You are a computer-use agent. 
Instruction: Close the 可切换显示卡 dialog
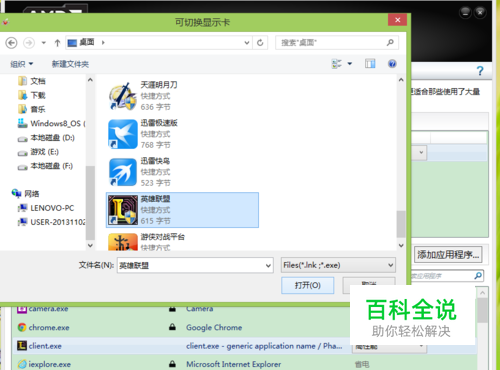[x=397, y=20]
